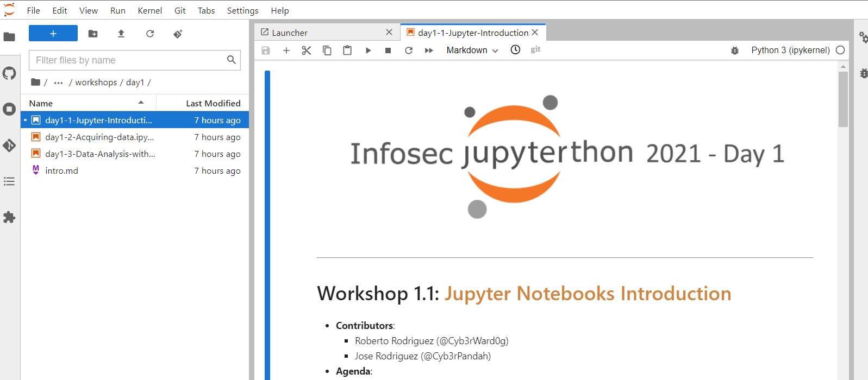The width and height of the screenshot is (868, 380).
Task: Show Running Terminals and Kernels panel
Action: (x=9, y=109)
